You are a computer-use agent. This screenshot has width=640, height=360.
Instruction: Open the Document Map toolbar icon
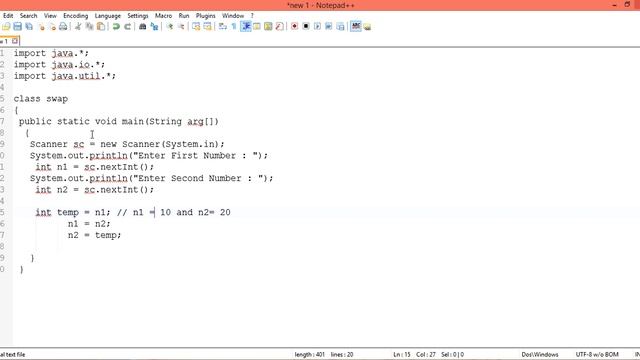(268, 27)
